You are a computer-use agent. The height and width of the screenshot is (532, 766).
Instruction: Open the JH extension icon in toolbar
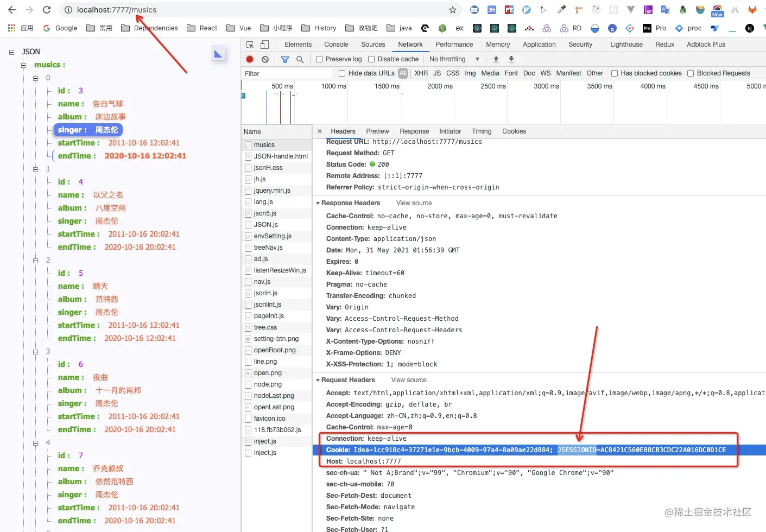tap(492, 10)
